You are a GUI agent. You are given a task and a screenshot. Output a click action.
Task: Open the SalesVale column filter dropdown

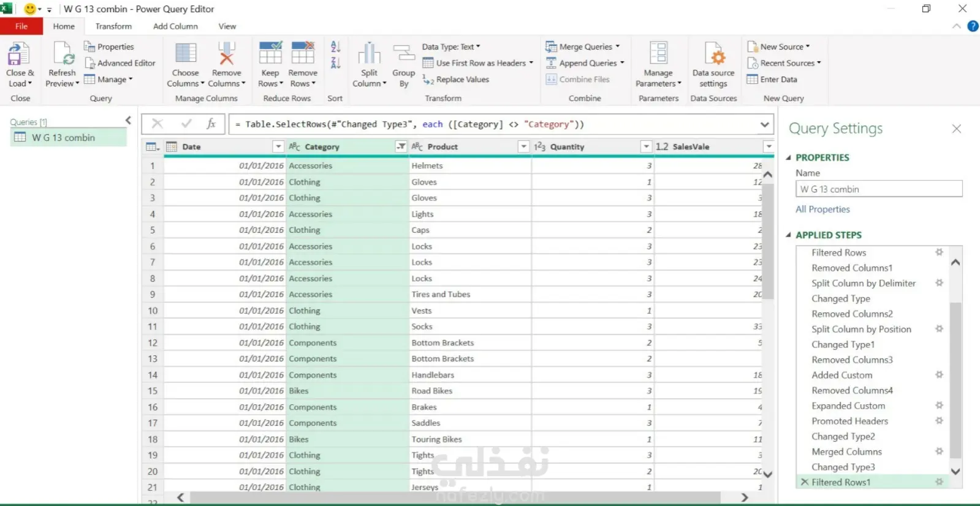[x=769, y=147]
